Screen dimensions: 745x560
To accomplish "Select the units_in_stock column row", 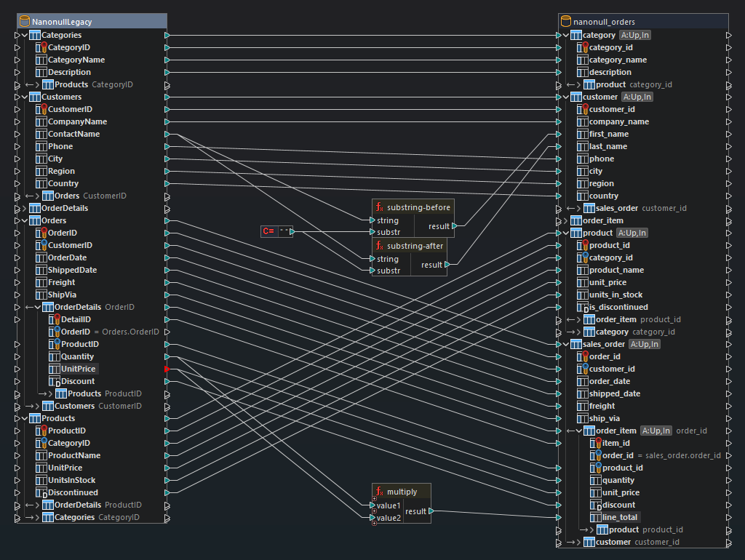I will [610, 295].
